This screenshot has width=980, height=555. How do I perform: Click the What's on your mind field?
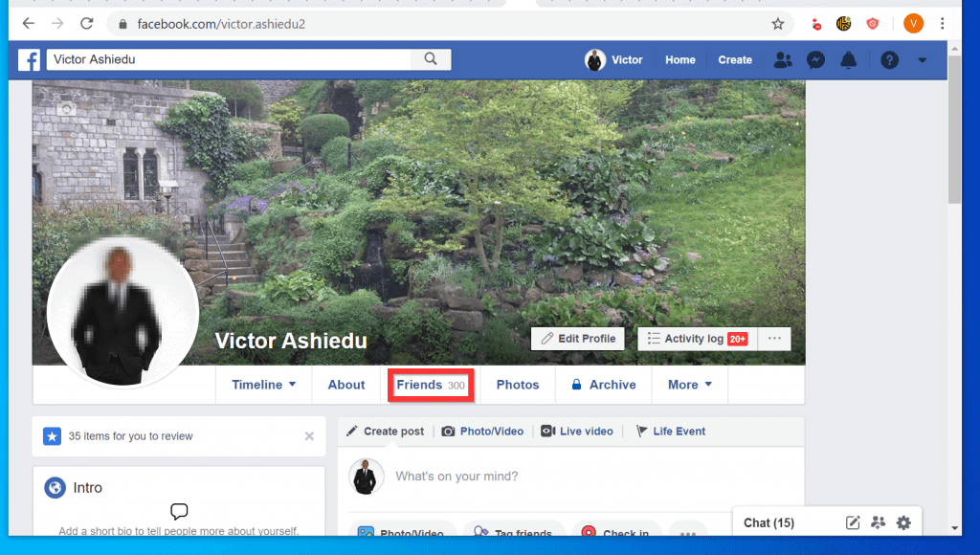(457, 477)
